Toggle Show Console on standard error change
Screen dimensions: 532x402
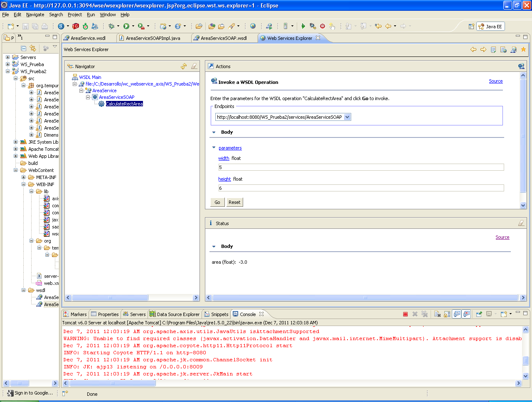466,314
